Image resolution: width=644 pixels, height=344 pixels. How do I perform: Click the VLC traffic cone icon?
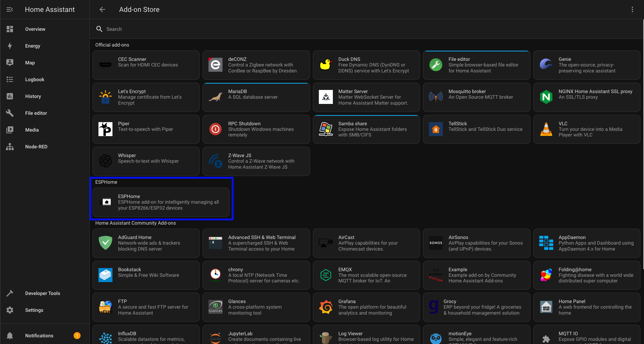pos(546,129)
